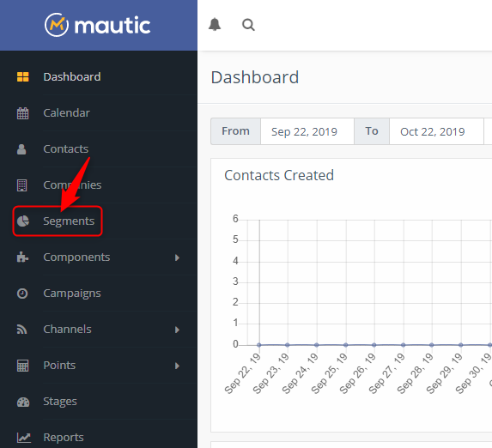Open the notifications bell icon
Image resolution: width=492 pixels, height=448 pixels.
[x=215, y=25]
